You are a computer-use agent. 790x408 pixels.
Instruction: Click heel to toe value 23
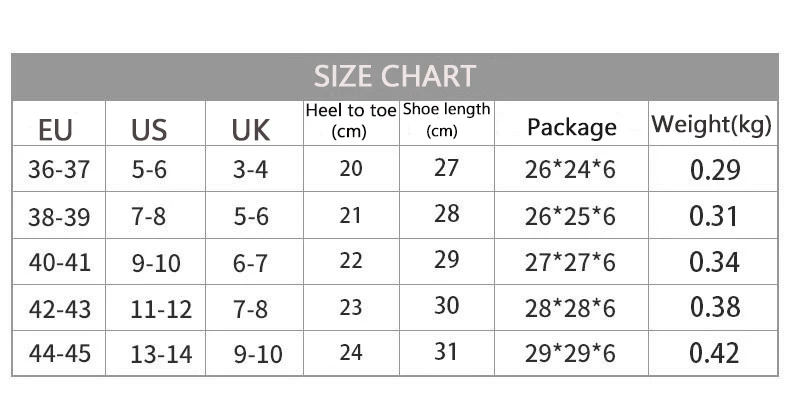point(351,307)
